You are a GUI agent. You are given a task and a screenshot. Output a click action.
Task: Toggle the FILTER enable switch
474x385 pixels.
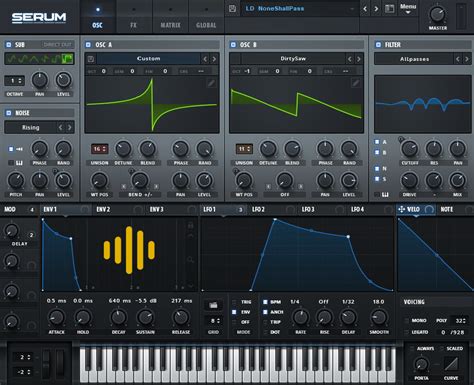(378, 45)
